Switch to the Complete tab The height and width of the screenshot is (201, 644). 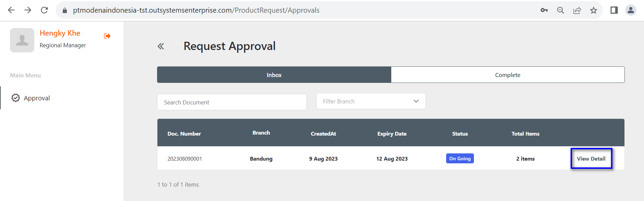coord(508,75)
